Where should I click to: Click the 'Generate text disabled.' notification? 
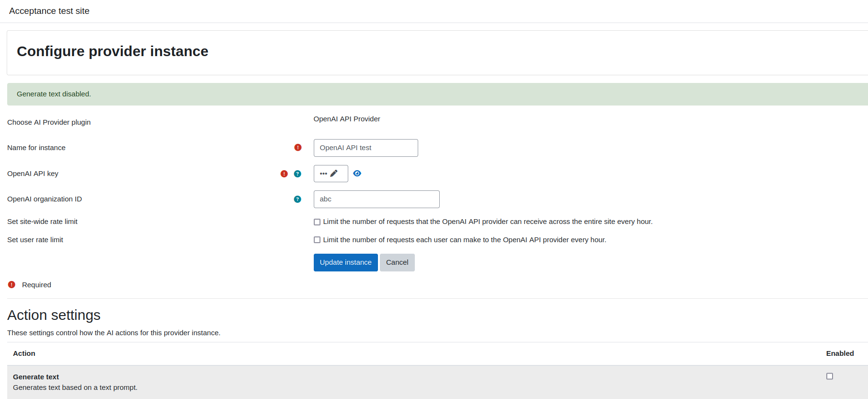pyautogui.click(x=437, y=94)
